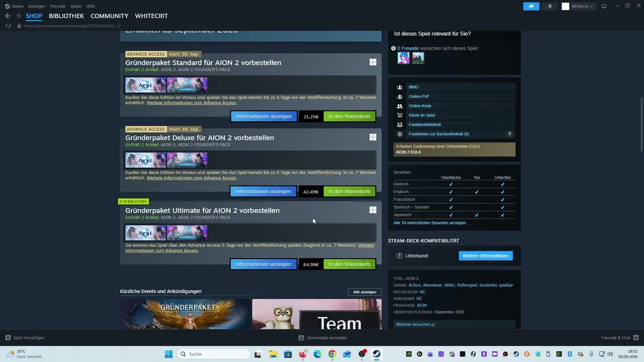Open the first friend avatar with blue hair
644x362 pixels.
pyautogui.click(x=404, y=58)
